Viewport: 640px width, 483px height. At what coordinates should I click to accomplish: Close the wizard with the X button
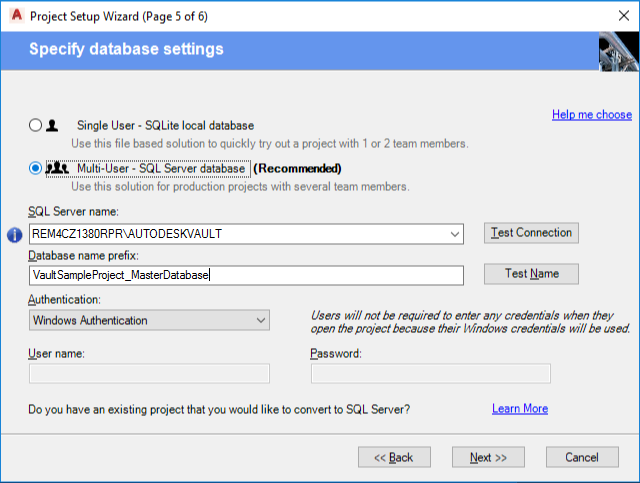pyautogui.click(x=623, y=16)
